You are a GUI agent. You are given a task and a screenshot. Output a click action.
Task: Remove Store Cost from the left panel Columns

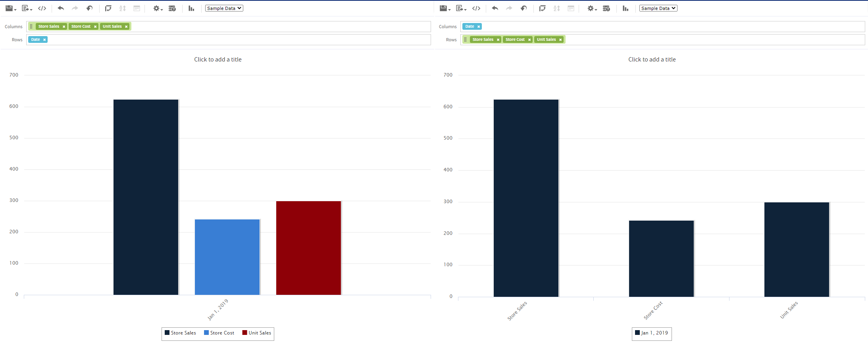pos(95,27)
